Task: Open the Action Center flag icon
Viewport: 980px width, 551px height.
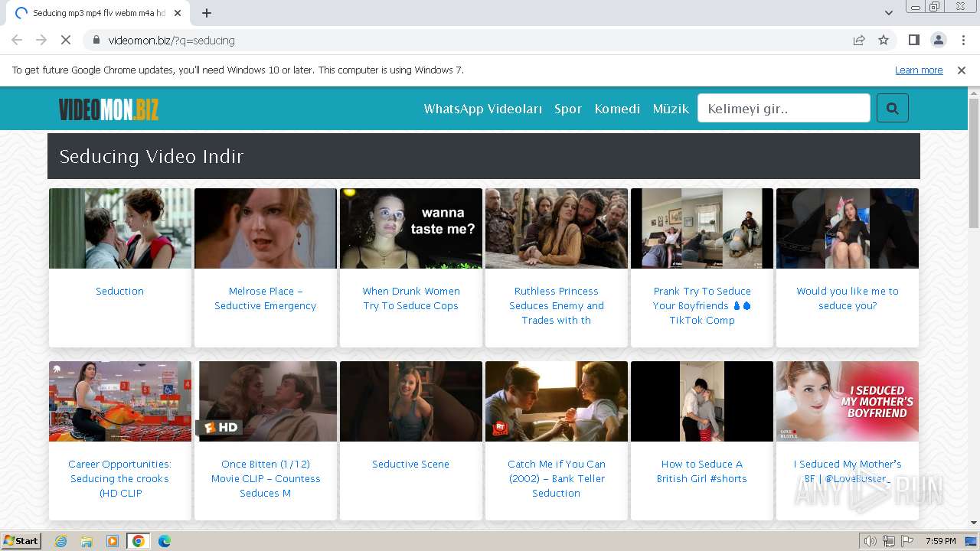Action: tap(906, 541)
